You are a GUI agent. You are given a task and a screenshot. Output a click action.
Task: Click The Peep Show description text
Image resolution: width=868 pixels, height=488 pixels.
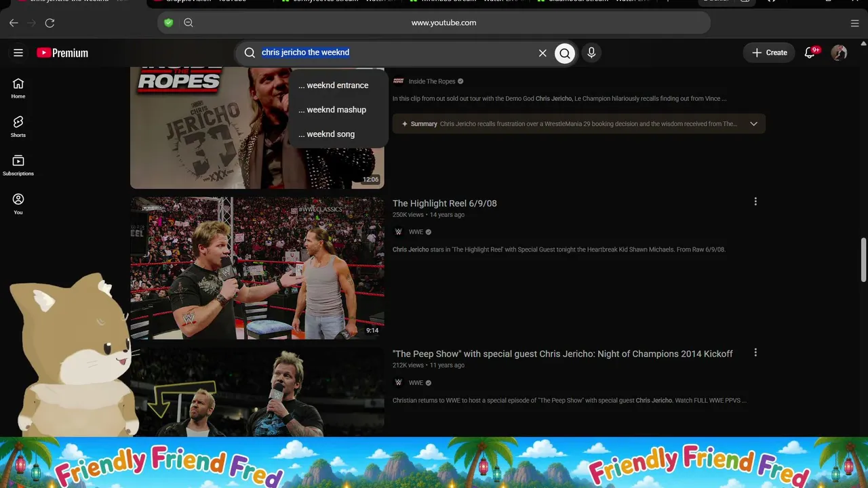[x=570, y=401]
